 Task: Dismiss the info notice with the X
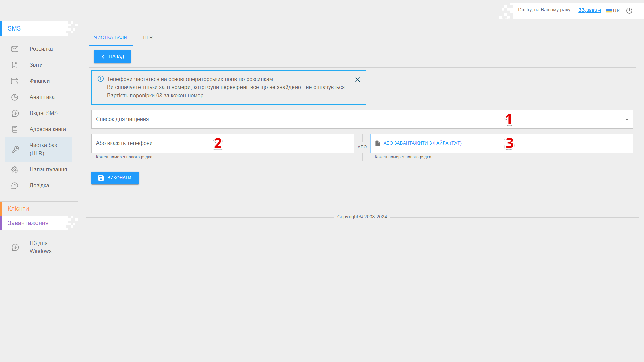click(358, 80)
